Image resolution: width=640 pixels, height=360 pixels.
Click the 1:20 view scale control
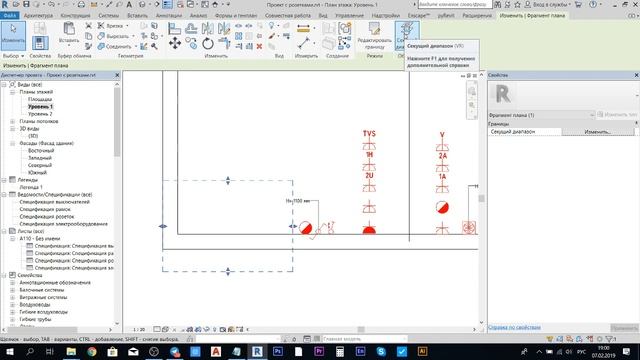139,329
